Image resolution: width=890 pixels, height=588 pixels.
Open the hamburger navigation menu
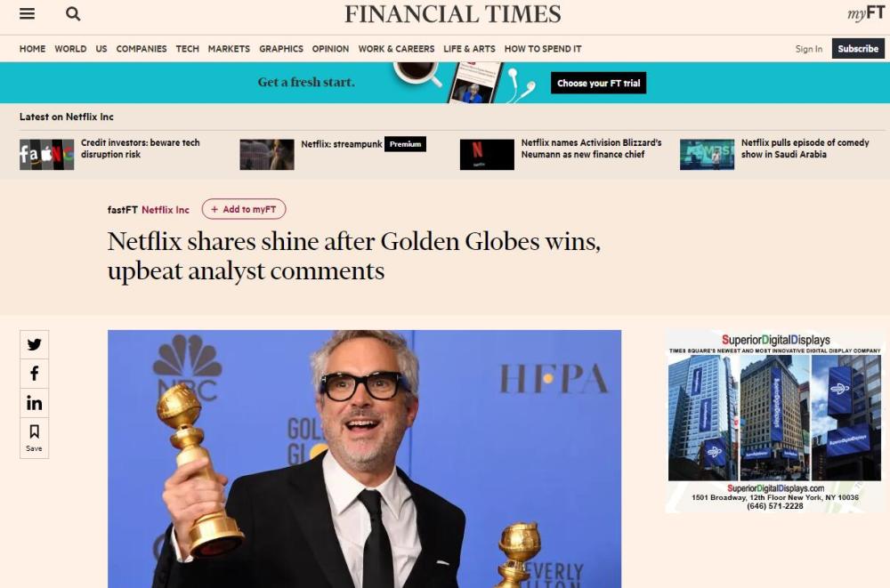click(x=28, y=13)
